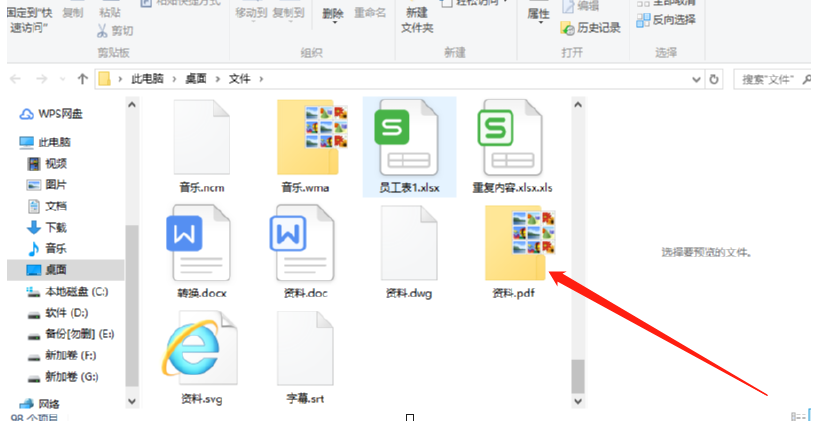Refresh the current folder

coord(713,80)
